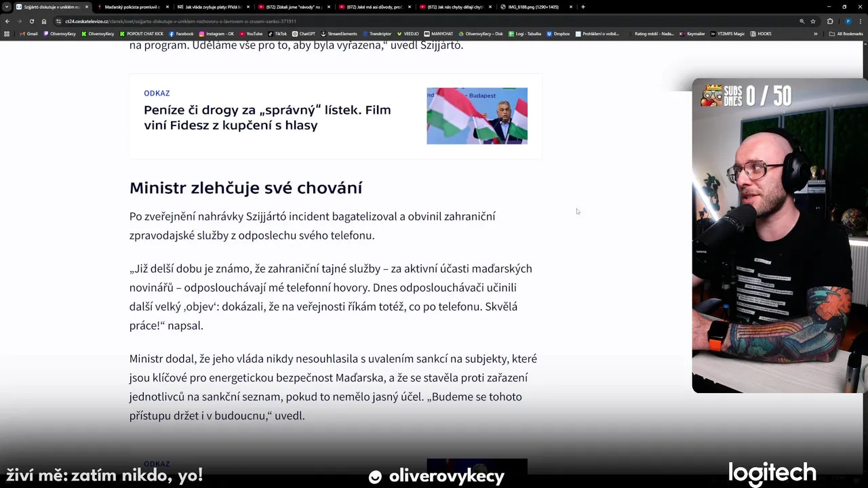This screenshot has width=868, height=488.
Task: Open the Transkriptor bookmark
Action: point(377,33)
